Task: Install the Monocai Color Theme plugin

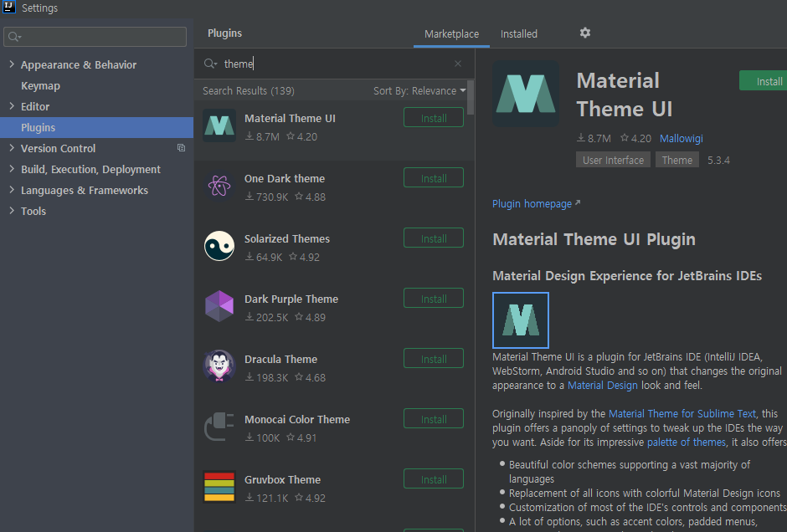Action: [x=433, y=419]
